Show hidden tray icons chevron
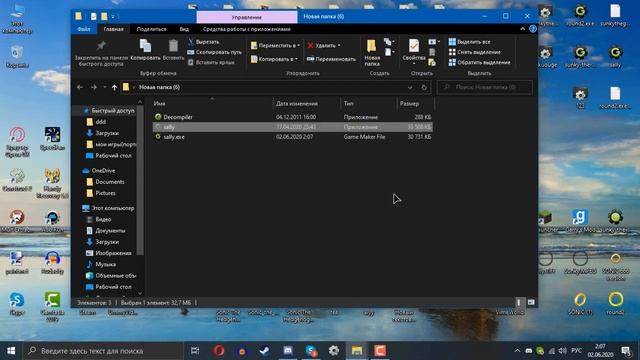 [x=517, y=351]
